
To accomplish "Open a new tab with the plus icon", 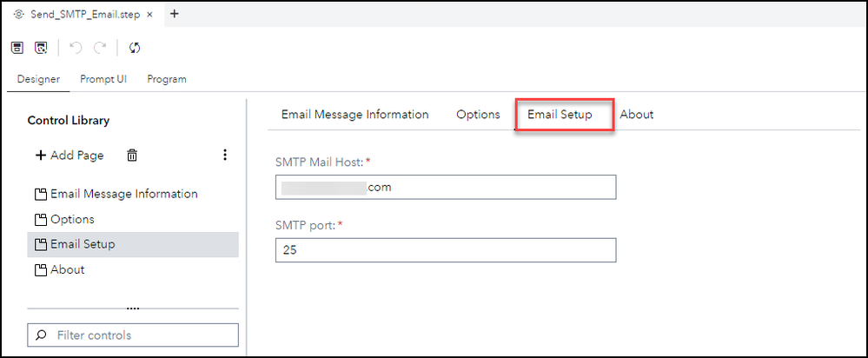I will pyautogui.click(x=174, y=14).
